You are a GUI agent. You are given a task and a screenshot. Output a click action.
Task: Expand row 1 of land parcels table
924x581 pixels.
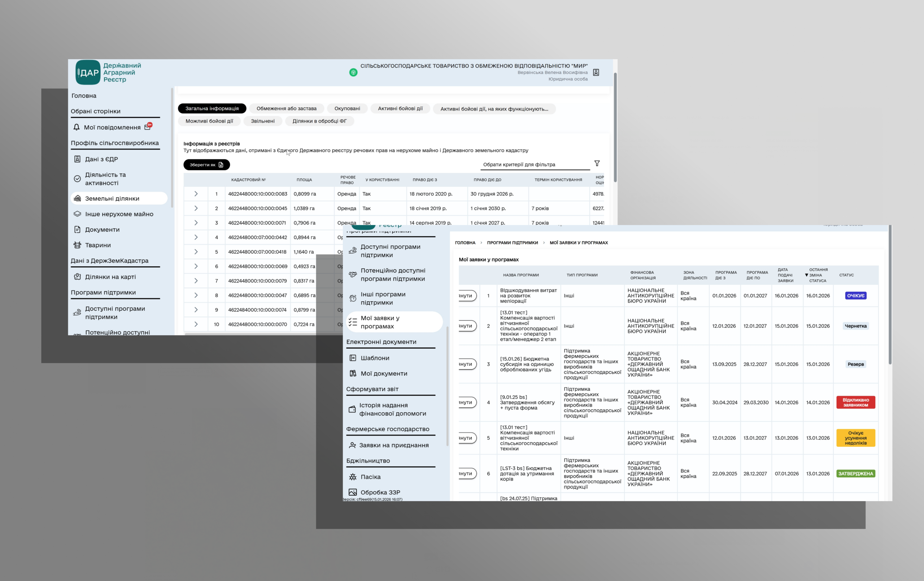[x=196, y=194]
